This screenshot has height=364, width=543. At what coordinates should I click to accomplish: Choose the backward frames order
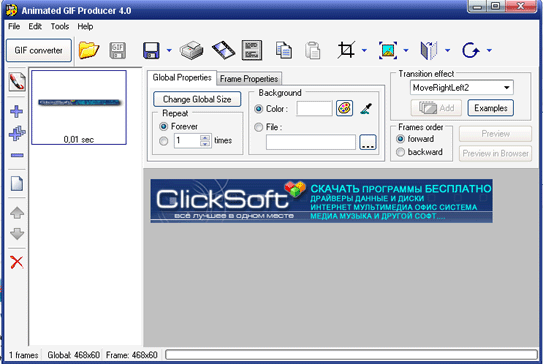click(400, 152)
